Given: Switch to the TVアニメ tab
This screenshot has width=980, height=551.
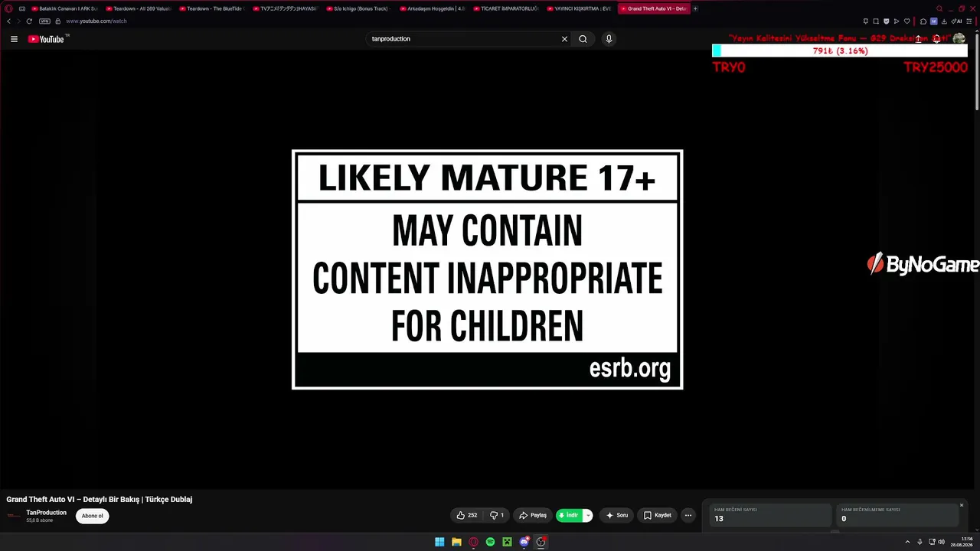Looking at the screenshot, I should [x=285, y=8].
